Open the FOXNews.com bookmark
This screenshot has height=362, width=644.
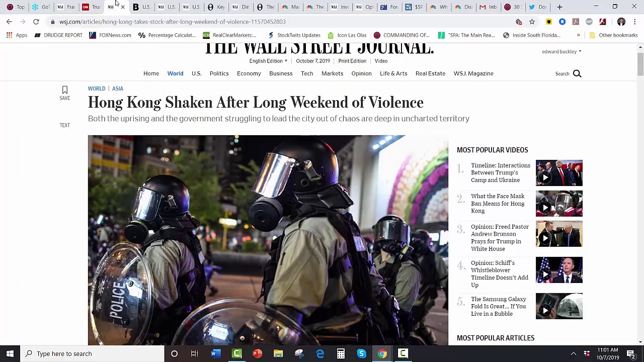[x=110, y=35]
